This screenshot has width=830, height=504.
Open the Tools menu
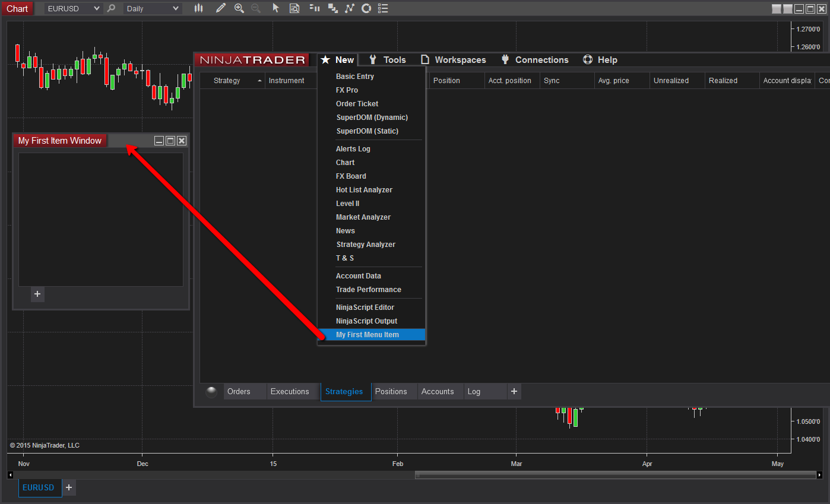387,60
